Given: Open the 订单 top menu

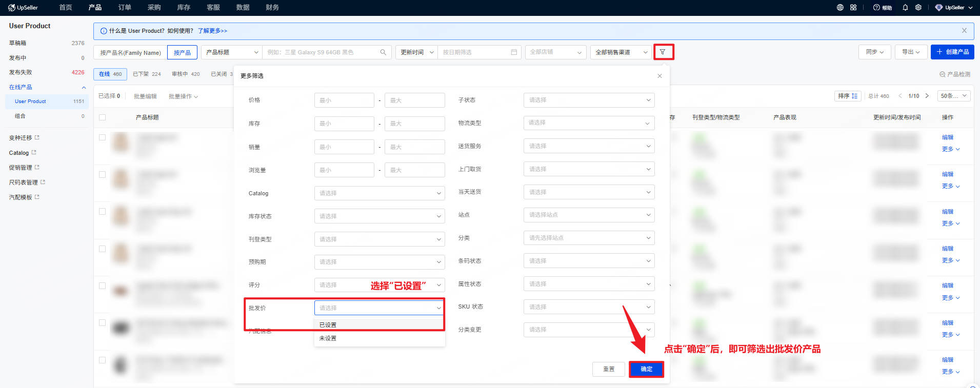Looking at the screenshot, I should pos(125,8).
